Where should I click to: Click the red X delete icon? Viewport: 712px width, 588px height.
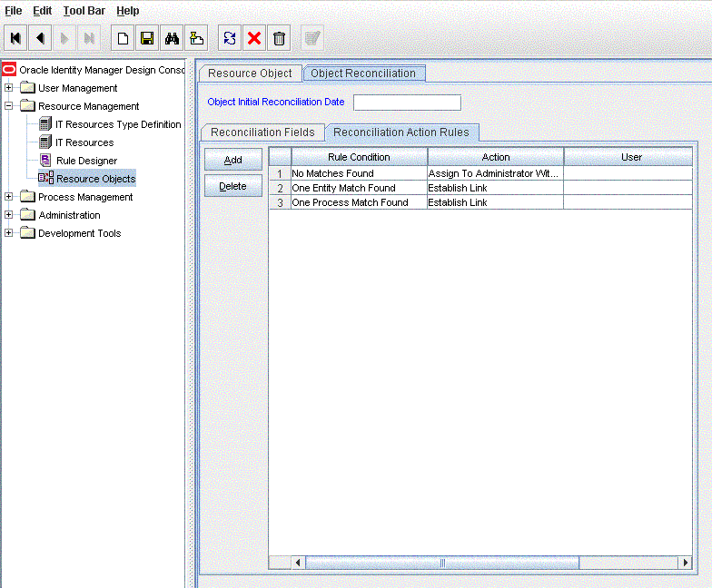(x=254, y=38)
